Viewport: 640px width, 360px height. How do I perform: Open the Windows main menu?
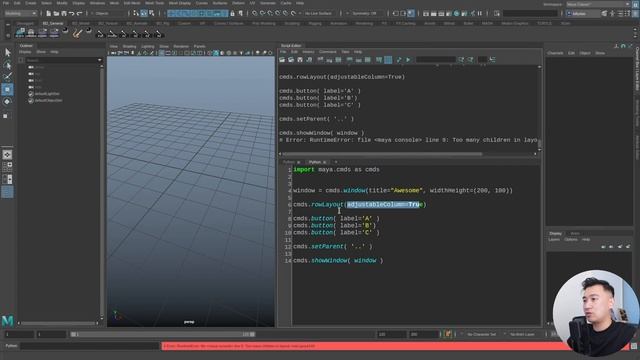click(97, 3)
